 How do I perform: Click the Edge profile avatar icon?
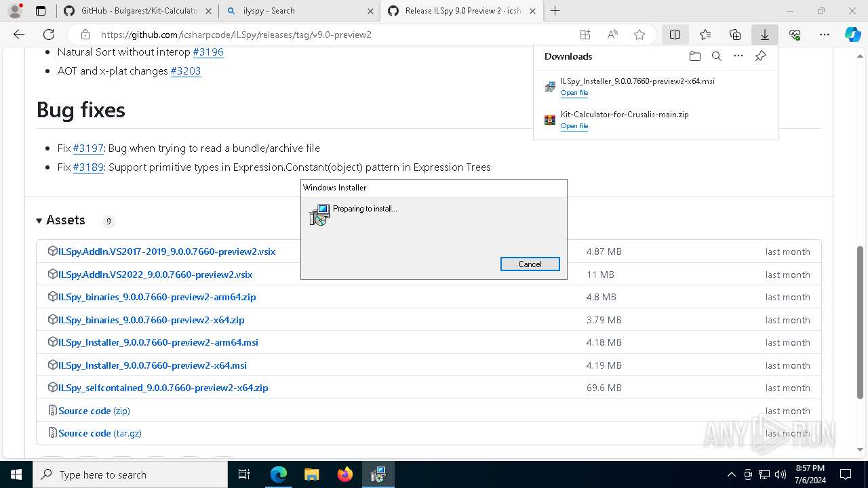[15, 11]
